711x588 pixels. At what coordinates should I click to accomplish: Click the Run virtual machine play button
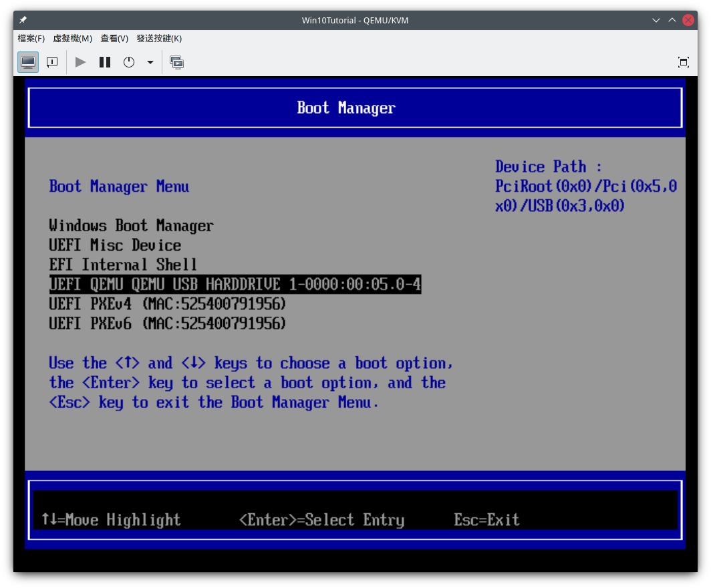[x=81, y=62]
